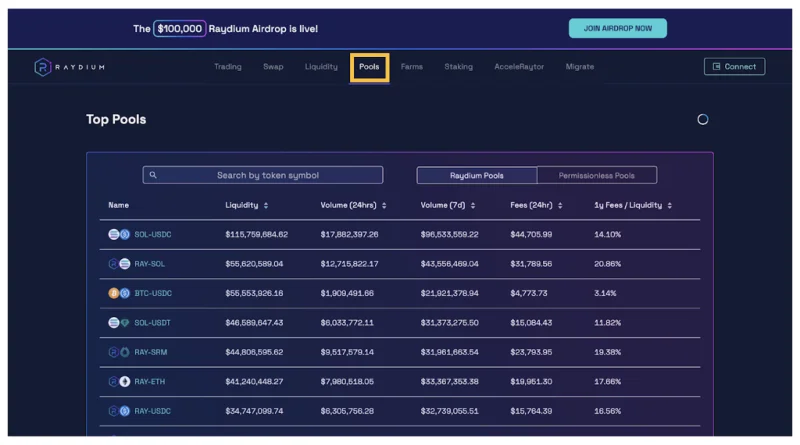
Task: Click liquidity value $55,553,926.16
Action: 254,293
